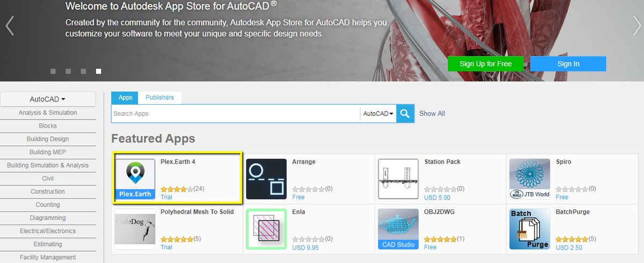Select the Blocks category
The image size is (644, 263).
pyautogui.click(x=48, y=126)
